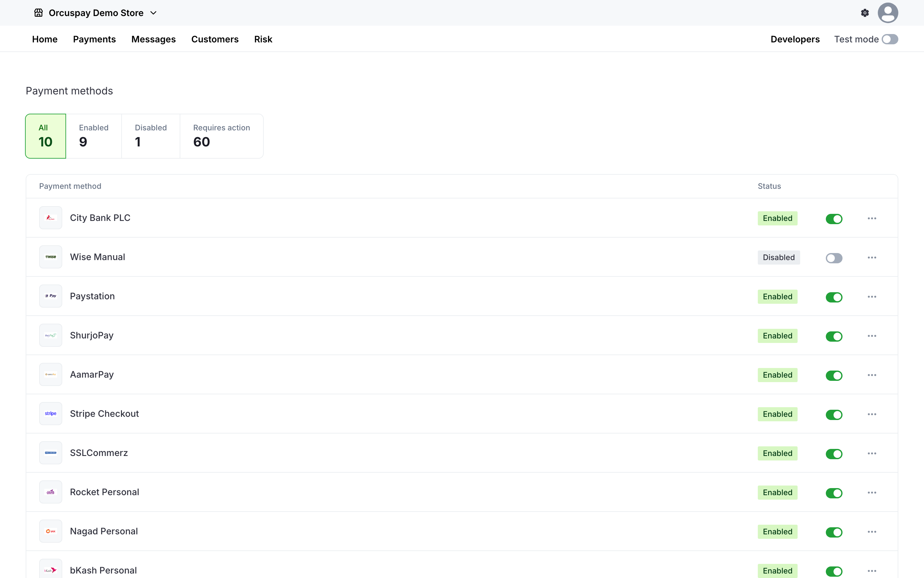Enable Wise Manual toggle

[834, 258]
